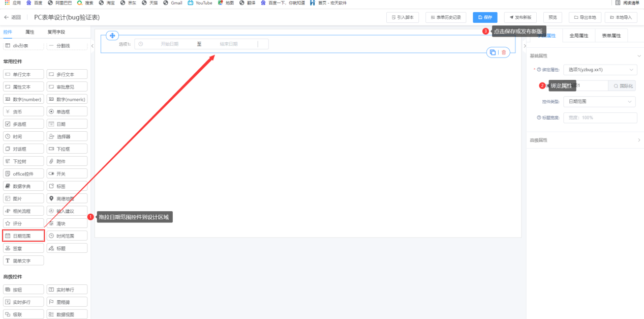Image resolution: width=644 pixels, height=319 pixels.
Task: Collapse the left control panel
Action: 92,46
